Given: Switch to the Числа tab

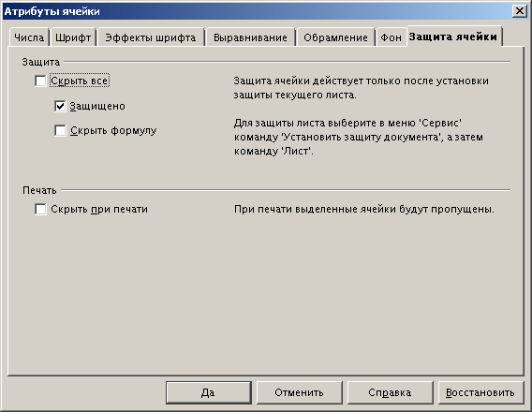Looking at the screenshot, I should 29,37.
